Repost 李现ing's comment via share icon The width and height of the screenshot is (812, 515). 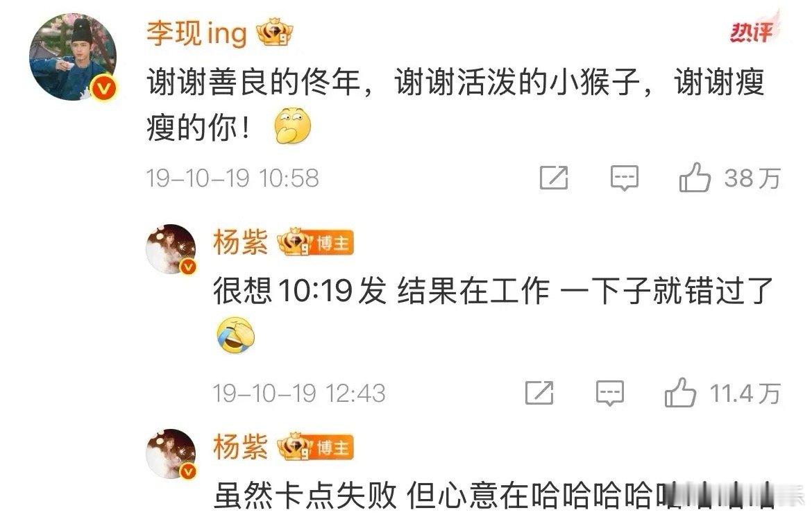point(554,178)
